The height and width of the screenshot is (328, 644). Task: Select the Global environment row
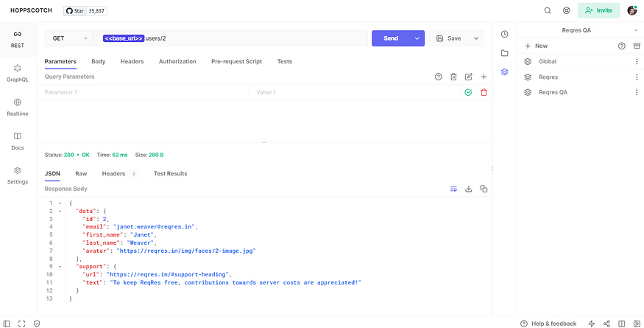579,62
